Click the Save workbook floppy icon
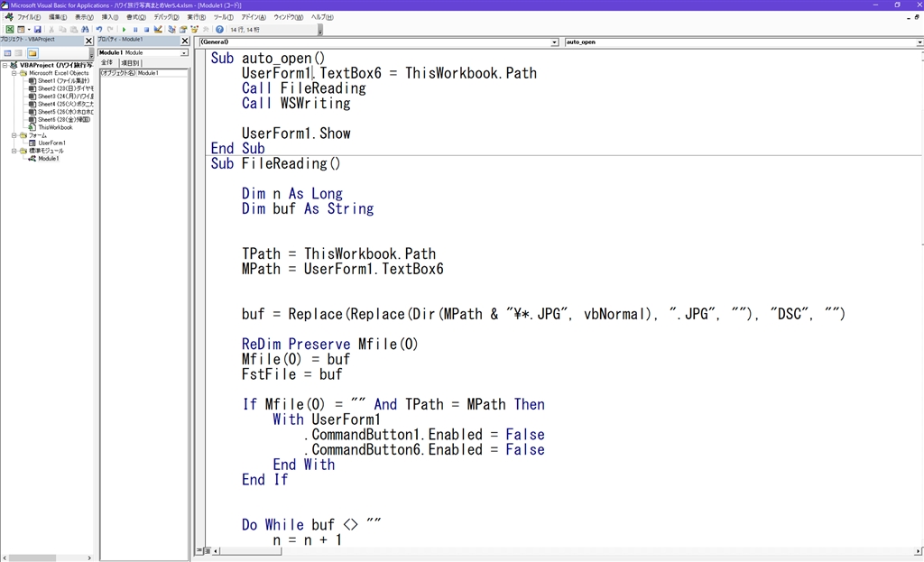 click(38, 30)
